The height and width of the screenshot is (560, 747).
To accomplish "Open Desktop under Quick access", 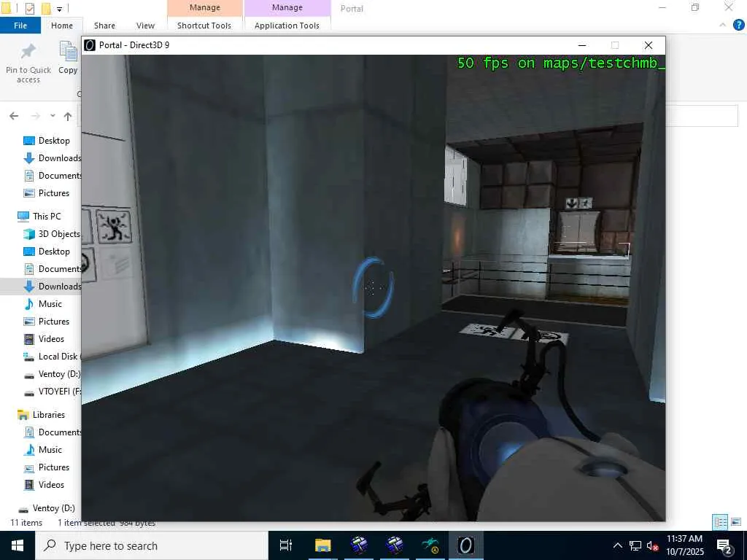I will click(x=47, y=141).
